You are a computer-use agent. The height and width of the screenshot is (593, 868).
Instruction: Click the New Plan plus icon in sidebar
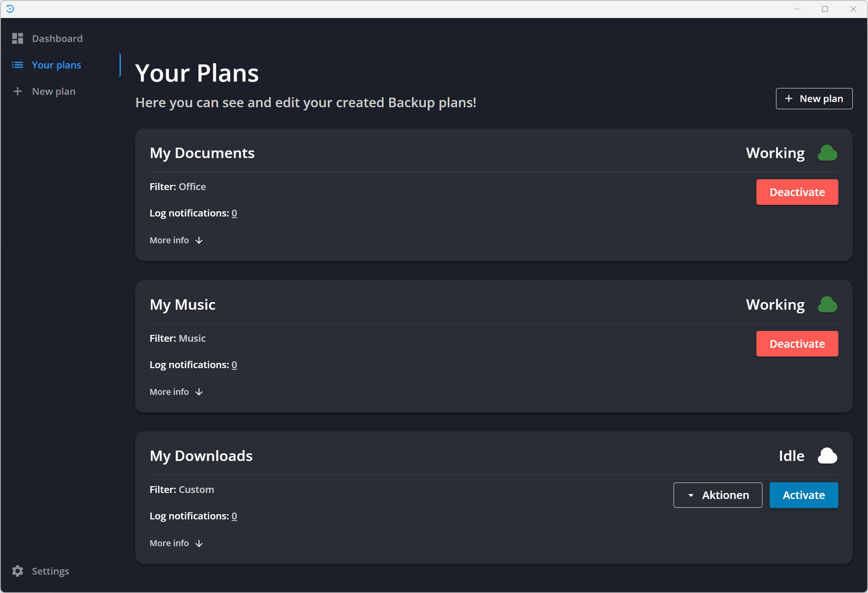point(18,91)
